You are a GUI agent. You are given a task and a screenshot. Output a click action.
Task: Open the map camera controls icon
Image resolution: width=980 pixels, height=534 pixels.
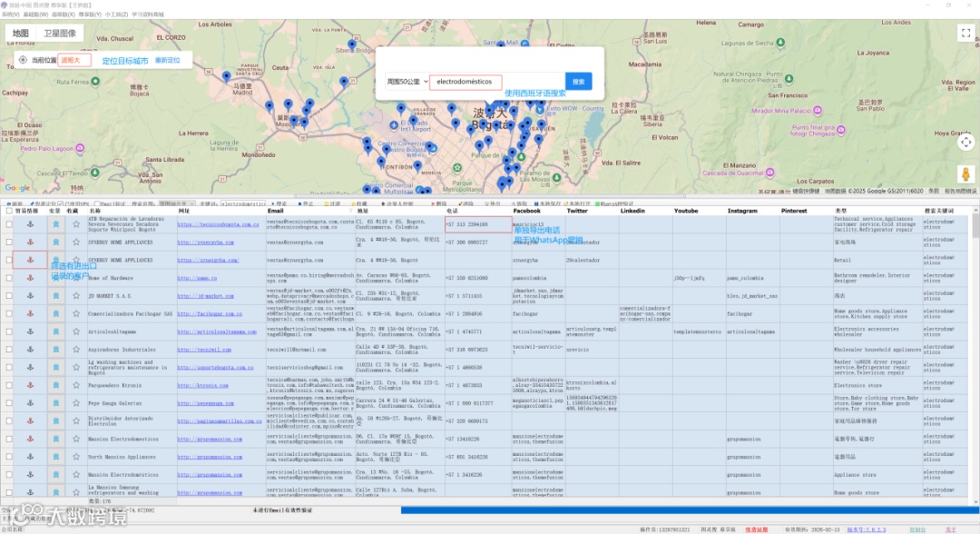(x=965, y=143)
